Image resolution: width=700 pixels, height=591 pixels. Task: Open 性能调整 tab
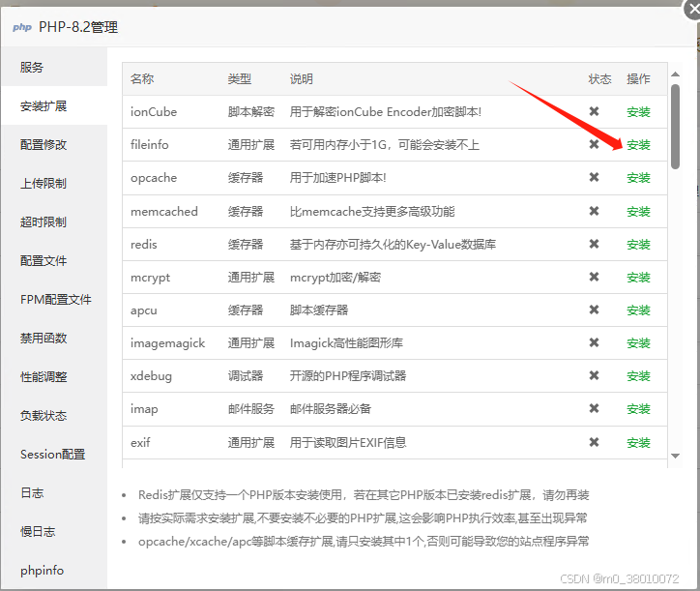[x=54, y=376]
